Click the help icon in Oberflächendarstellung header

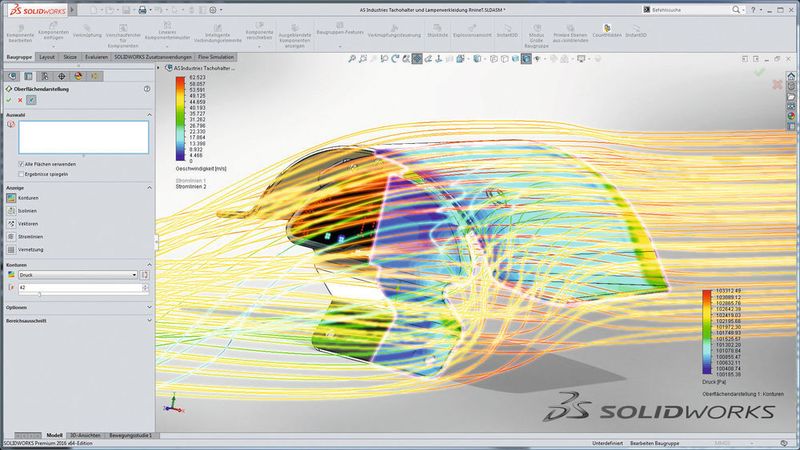(x=147, y=89)
